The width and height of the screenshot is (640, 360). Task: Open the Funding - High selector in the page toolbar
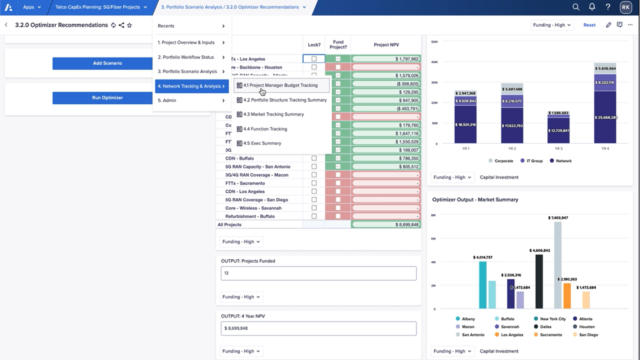pyautogui.click(x=551, y=25)
